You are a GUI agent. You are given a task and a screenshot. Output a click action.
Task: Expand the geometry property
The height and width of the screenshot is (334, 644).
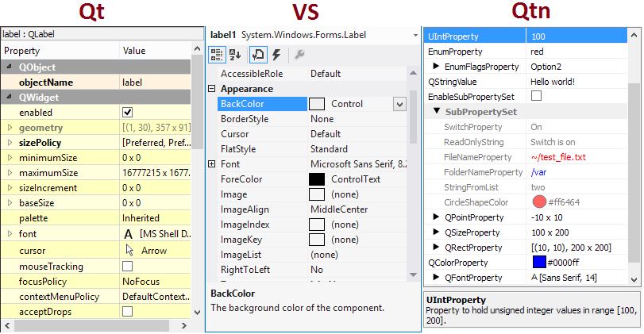(x=10, y=128)
